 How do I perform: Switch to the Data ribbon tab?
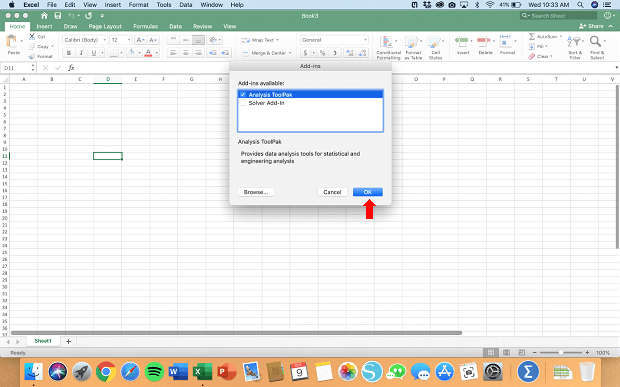[176, 26]
